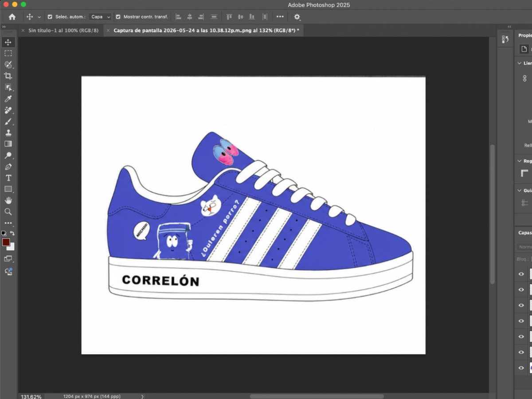Click the rulers icon in Properties panel

point(525,173)
